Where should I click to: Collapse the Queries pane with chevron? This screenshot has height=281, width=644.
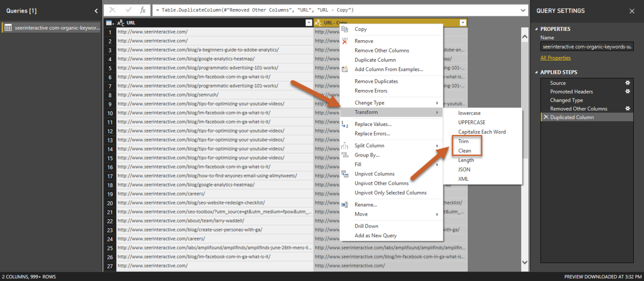click(x=96, y=11)
